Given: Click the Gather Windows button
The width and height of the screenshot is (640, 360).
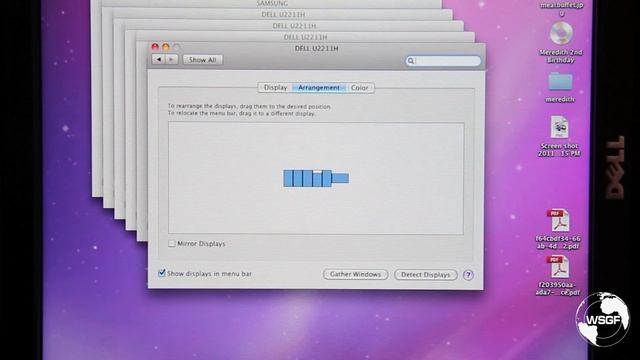Looking at the screenshot, I should point(355,274).
